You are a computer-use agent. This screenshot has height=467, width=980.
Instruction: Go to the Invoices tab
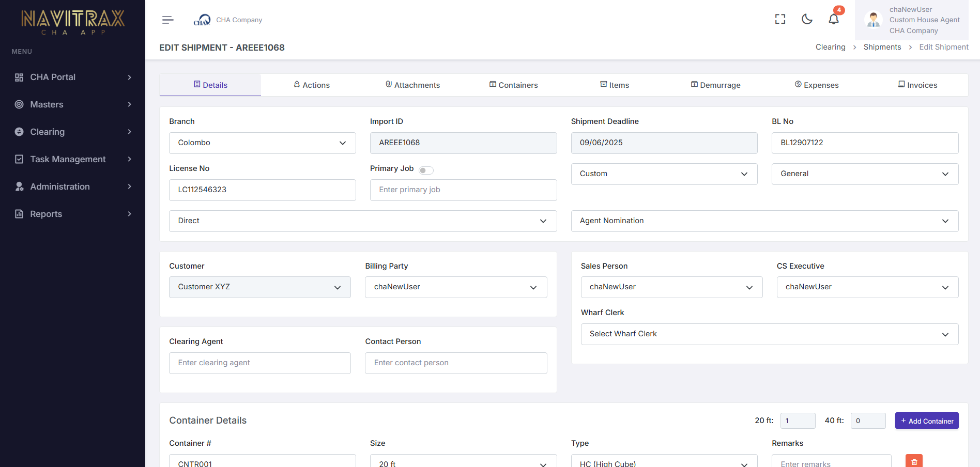click(x=917, y=85)
